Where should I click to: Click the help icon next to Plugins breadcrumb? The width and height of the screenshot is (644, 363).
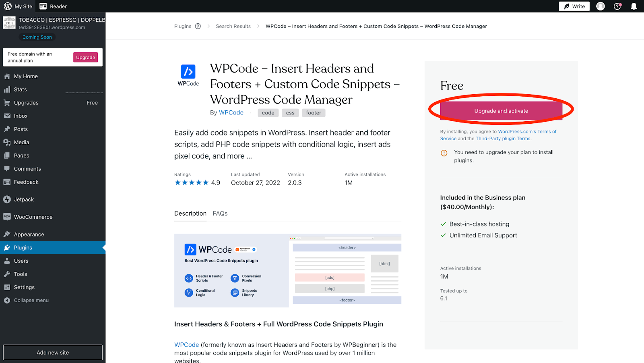[x=198, y=26]
